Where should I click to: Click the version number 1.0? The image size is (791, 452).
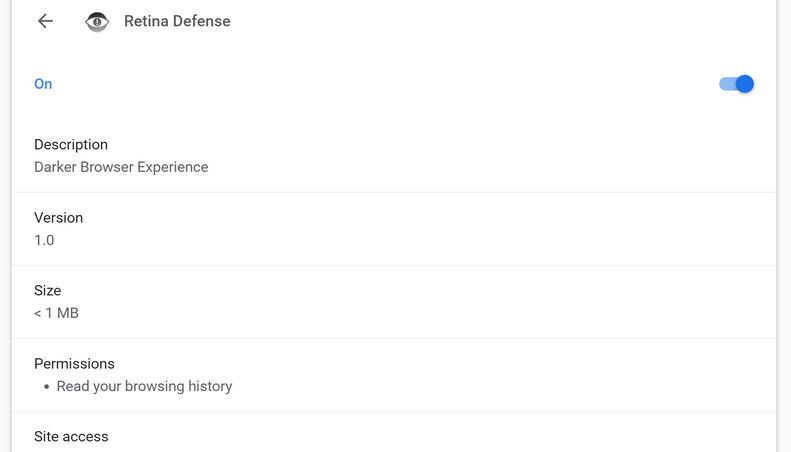44,240
